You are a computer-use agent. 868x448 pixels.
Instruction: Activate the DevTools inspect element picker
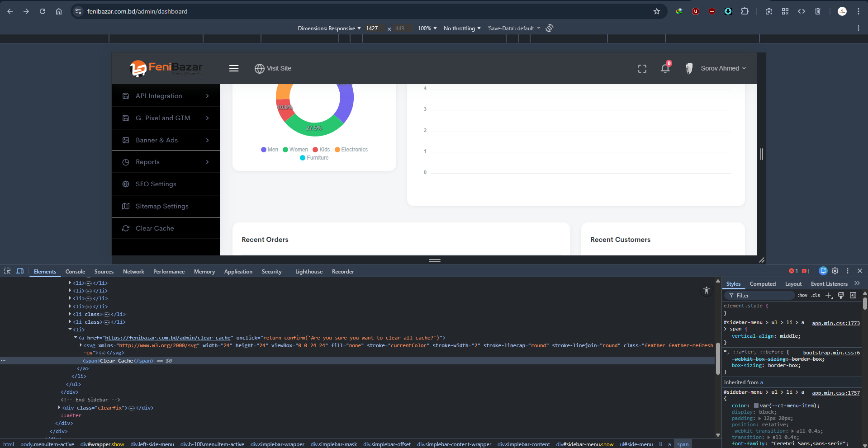pyautogui.click(x=7, y=271)
